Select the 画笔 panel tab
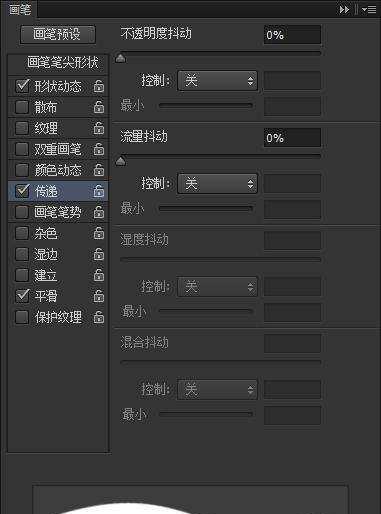 point(20,9)
